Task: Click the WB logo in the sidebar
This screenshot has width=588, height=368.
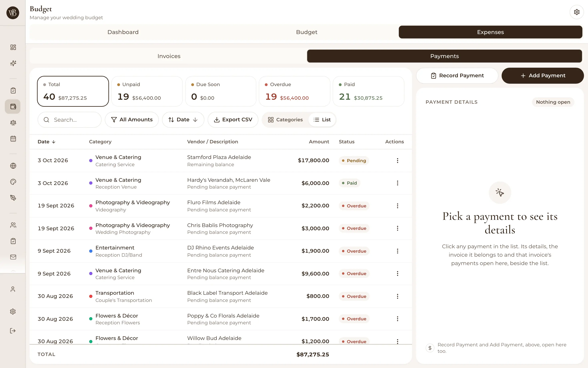Action: (x=13, y=13)
